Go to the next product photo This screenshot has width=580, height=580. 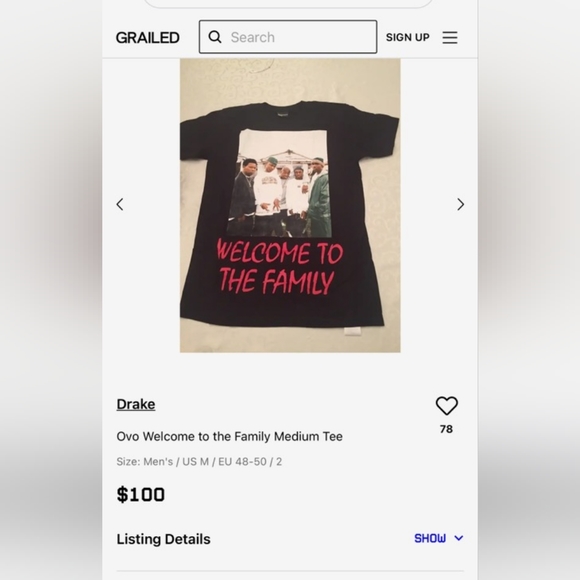click(460, 204)
